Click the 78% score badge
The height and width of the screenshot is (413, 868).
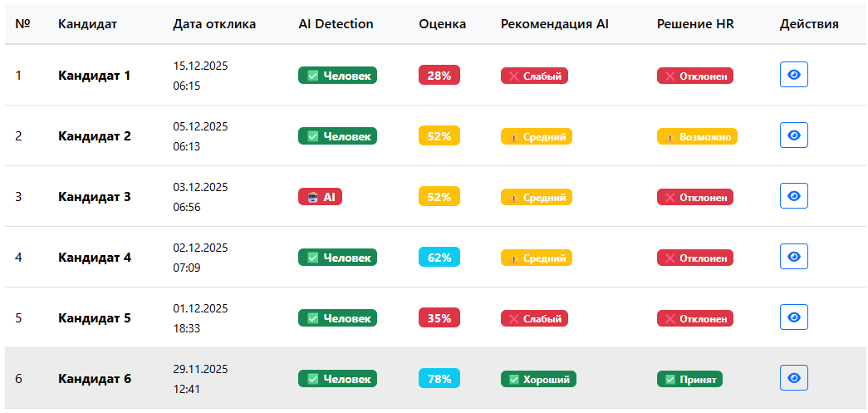(439, 379)
